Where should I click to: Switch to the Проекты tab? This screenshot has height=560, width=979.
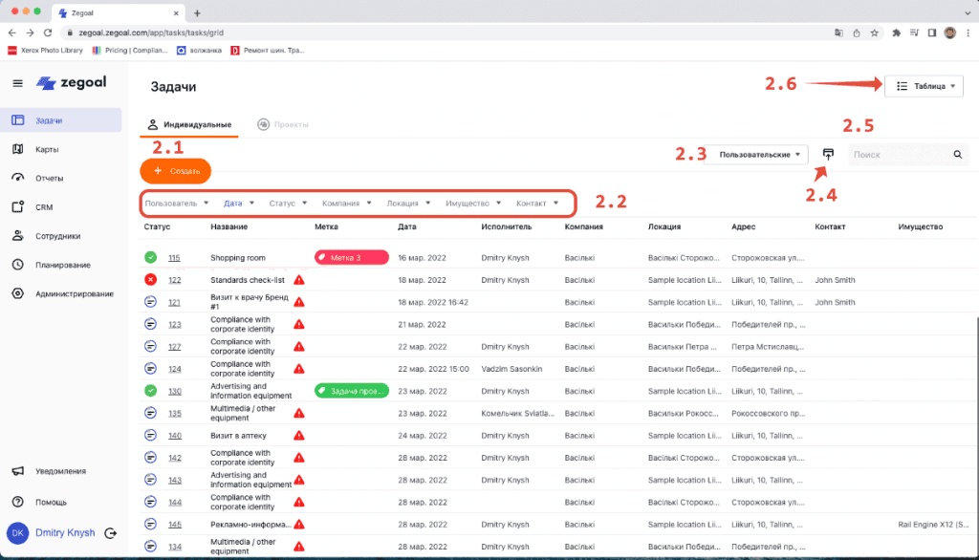click(283, 125)
